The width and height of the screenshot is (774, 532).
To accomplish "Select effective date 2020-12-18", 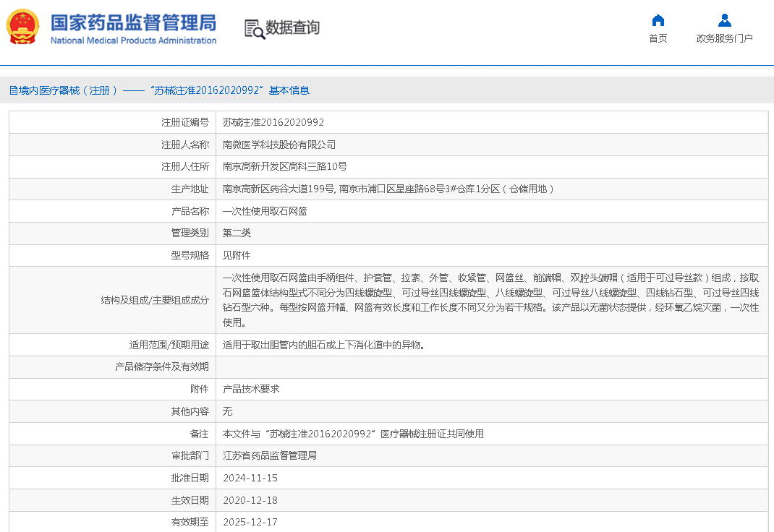I will 250,500.
